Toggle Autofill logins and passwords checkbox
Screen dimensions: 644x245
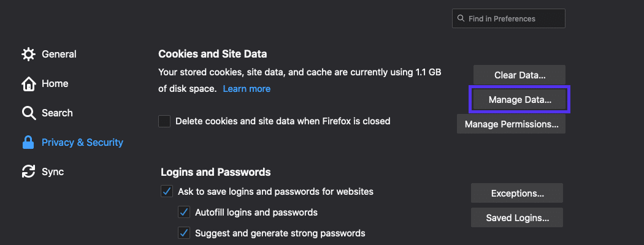(184, 213)
